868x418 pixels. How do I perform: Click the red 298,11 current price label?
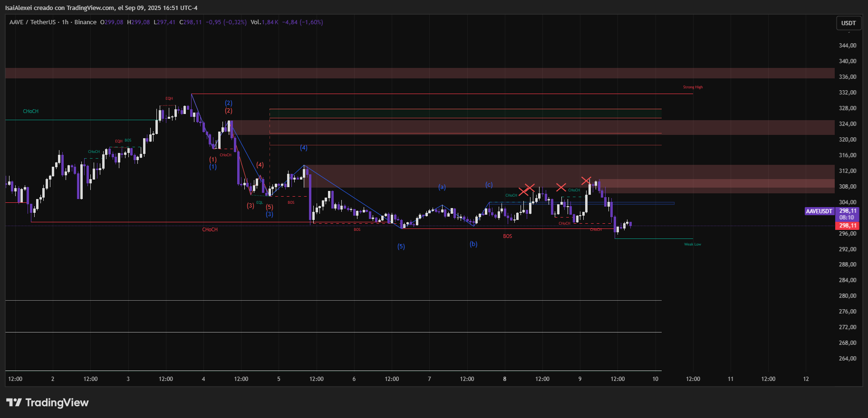click(848, 226)
